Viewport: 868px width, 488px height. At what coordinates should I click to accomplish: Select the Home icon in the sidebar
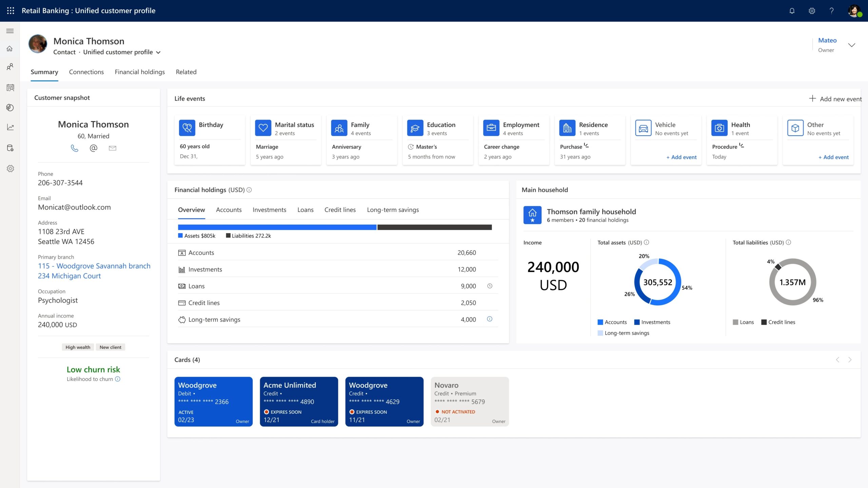(x=10, y=48)
